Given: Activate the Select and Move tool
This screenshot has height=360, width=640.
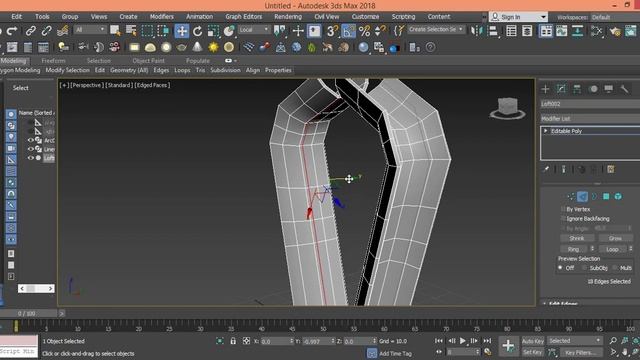Looking at the screenshot, I should 182,31.
